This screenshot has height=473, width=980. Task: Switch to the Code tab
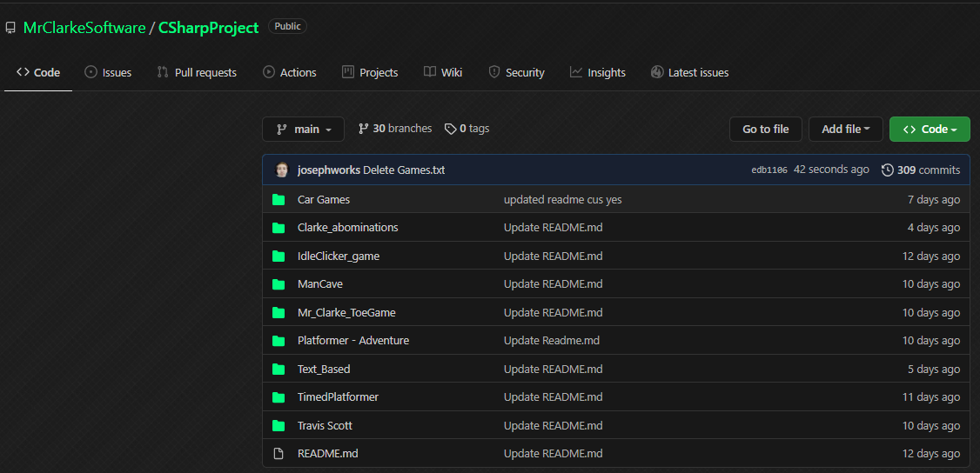tap(38, 72)
